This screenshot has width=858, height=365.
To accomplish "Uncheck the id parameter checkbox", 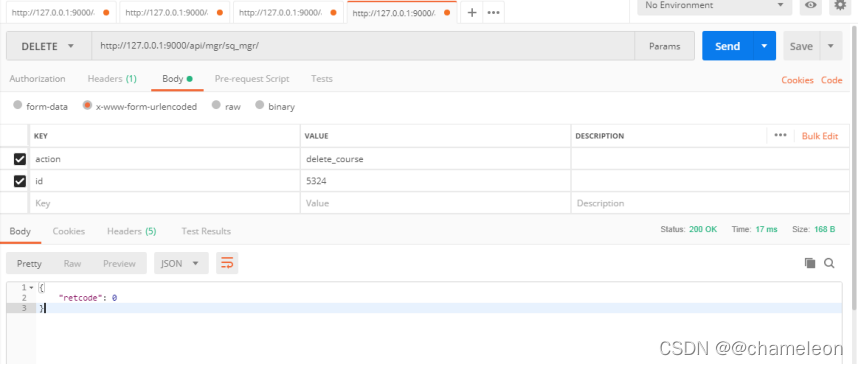I will (20, 181).
